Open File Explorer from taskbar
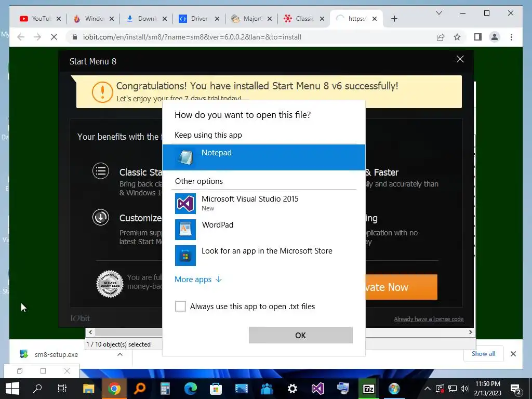 88,389
